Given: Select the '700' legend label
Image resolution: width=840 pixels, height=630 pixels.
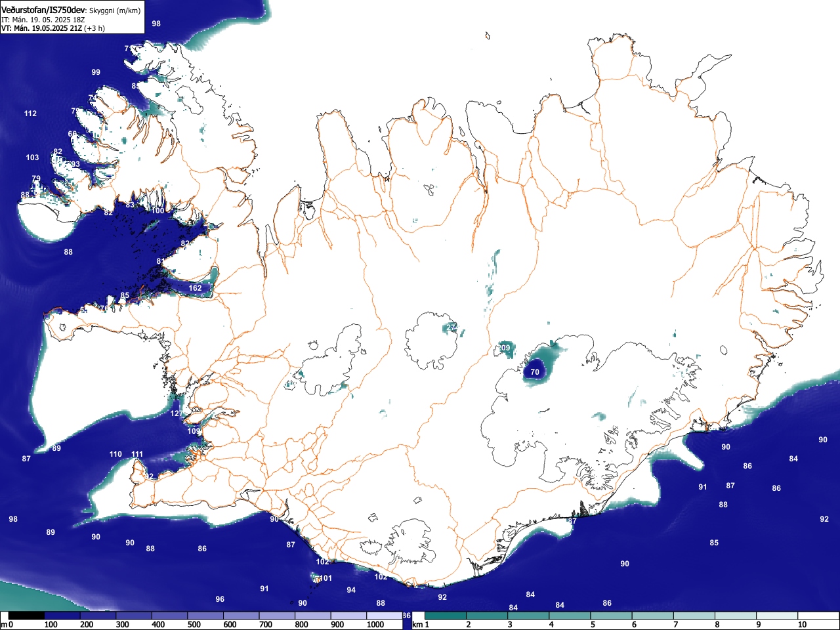Looking at the screenshot, I should [266, 625].
